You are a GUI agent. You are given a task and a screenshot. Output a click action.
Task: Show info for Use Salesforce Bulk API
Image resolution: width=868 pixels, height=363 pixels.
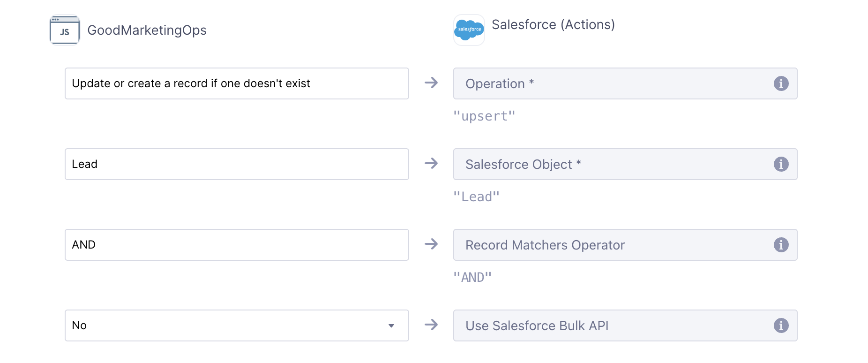(781, 325)
